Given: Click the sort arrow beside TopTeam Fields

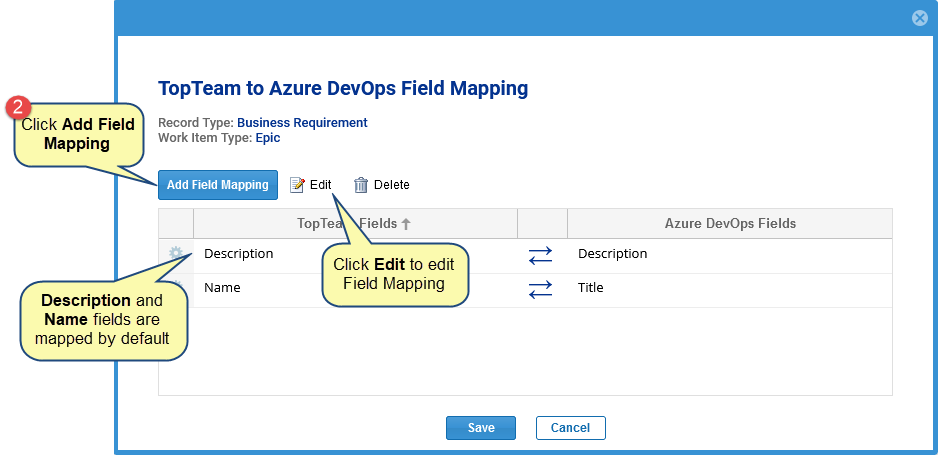Looking at the screenshot, I should point(406,224).
